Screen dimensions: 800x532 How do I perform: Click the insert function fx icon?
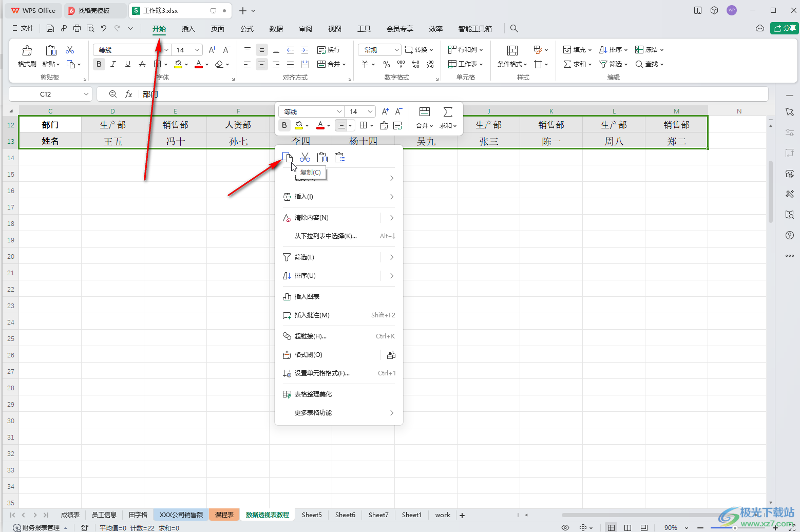tap(129, 94)
